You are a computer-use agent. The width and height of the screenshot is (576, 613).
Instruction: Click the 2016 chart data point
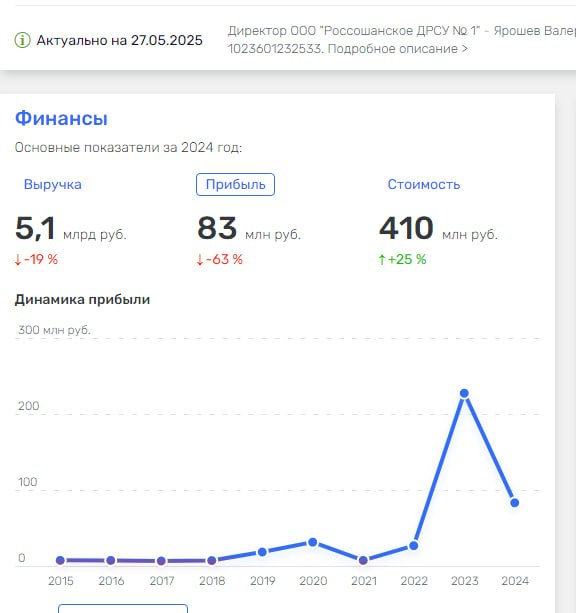pyautogui.click(x=111, y=560)
